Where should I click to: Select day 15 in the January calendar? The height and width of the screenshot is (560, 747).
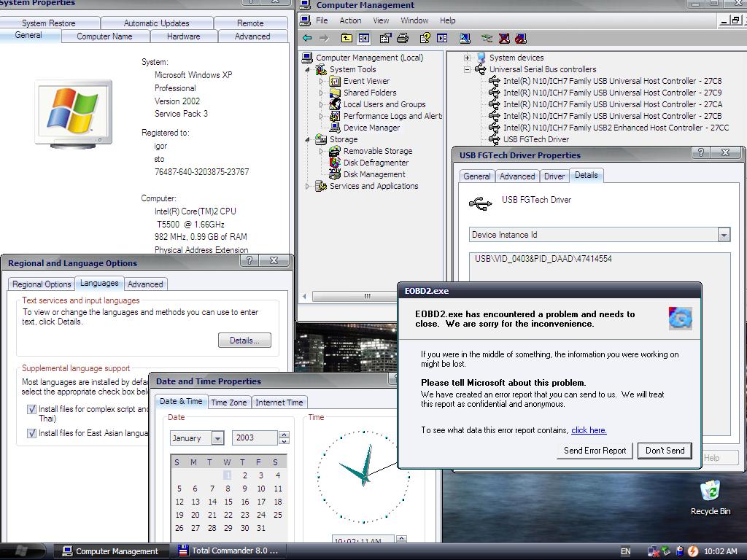[228, 502]
